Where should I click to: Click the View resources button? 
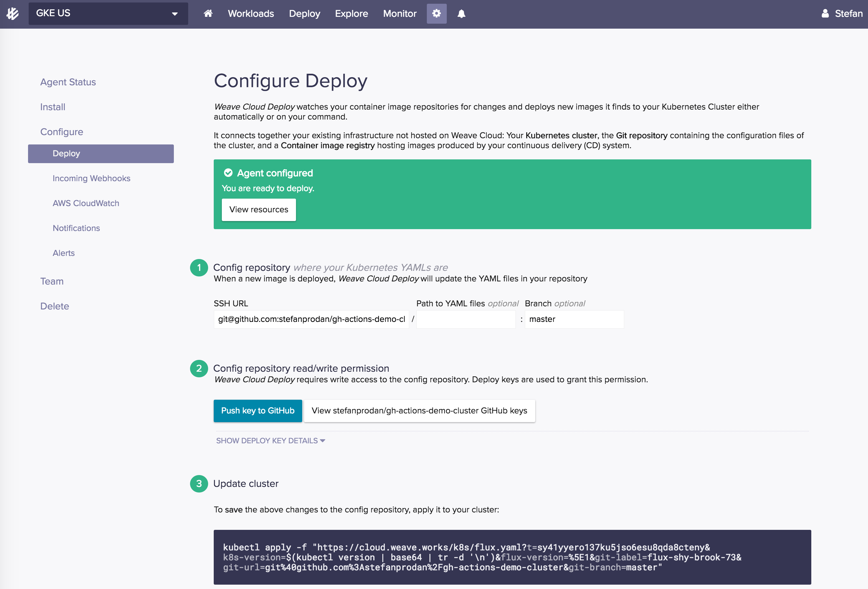[x=259, y=210]
